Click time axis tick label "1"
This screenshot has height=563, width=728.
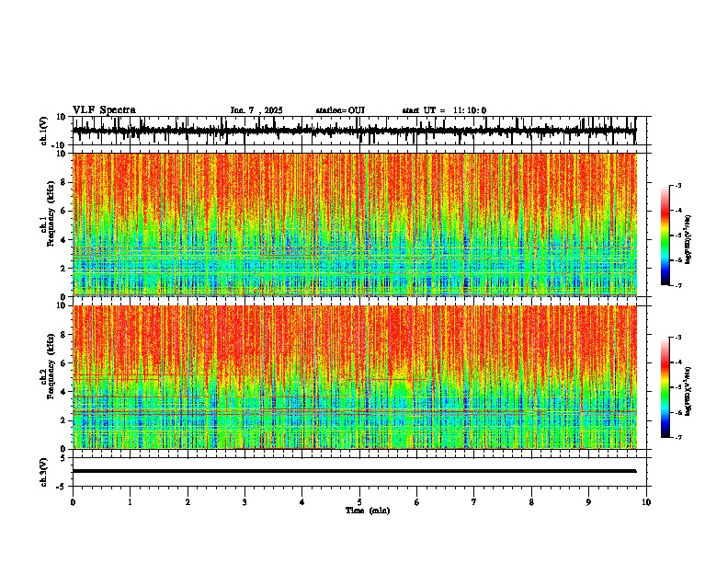(130, 502)
